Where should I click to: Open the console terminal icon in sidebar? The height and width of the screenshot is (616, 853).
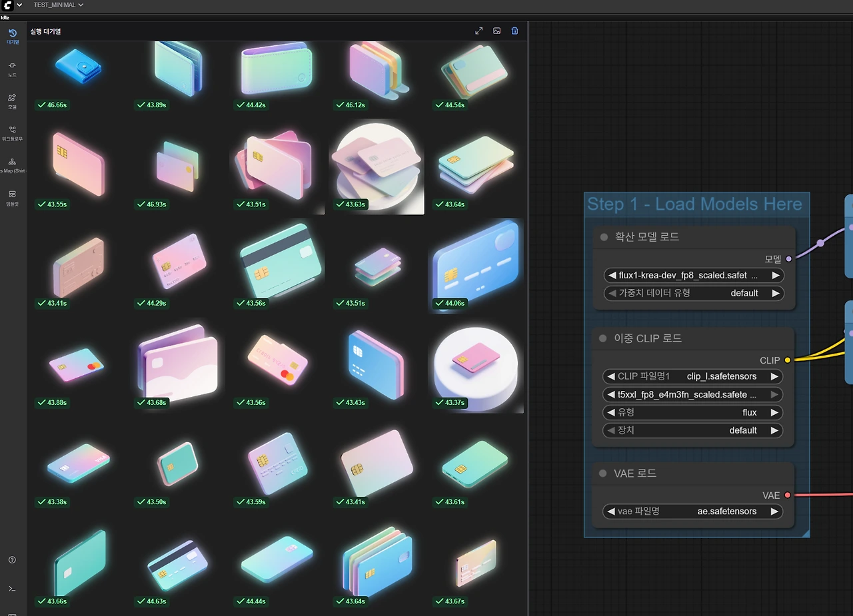12,589
